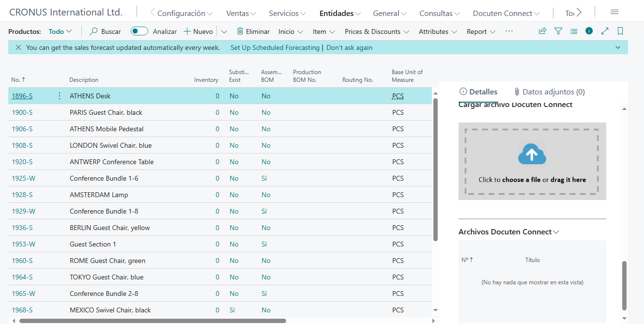Screen dimensions: 644x324
Task: Click Set Up Scheduled Forecasting link
Action: pos(275,47)
